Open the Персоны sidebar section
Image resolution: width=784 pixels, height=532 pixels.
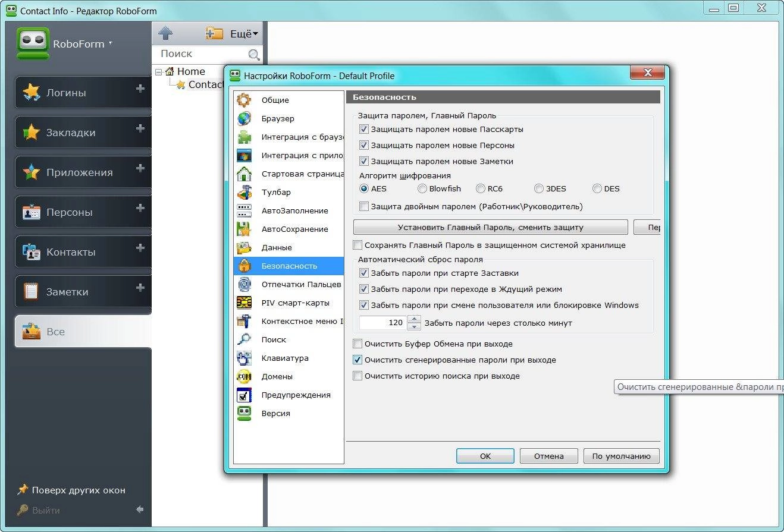pos(83,212)
